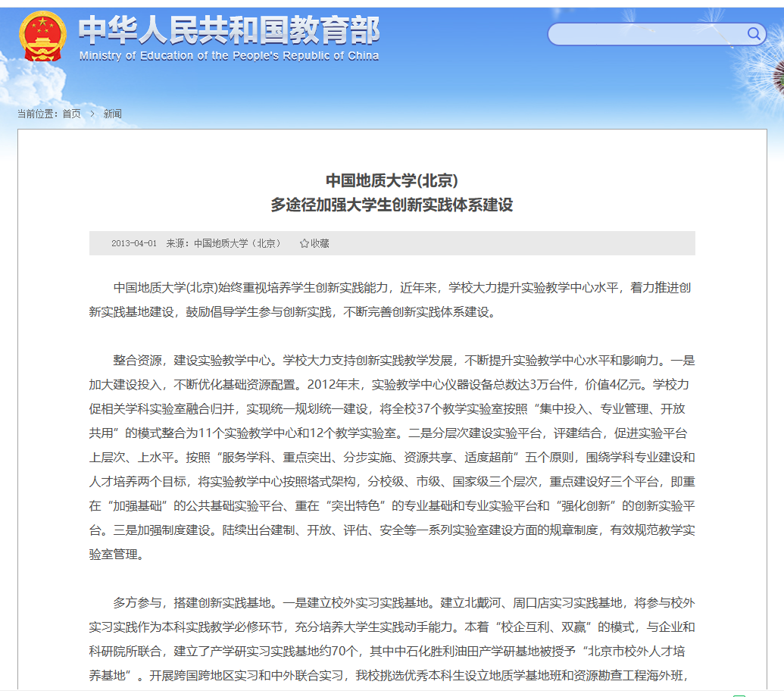Click the 当前位置 breadcrumb label
Screen dimensions: 784x697
pyautogui.click(x=38, y=114)
